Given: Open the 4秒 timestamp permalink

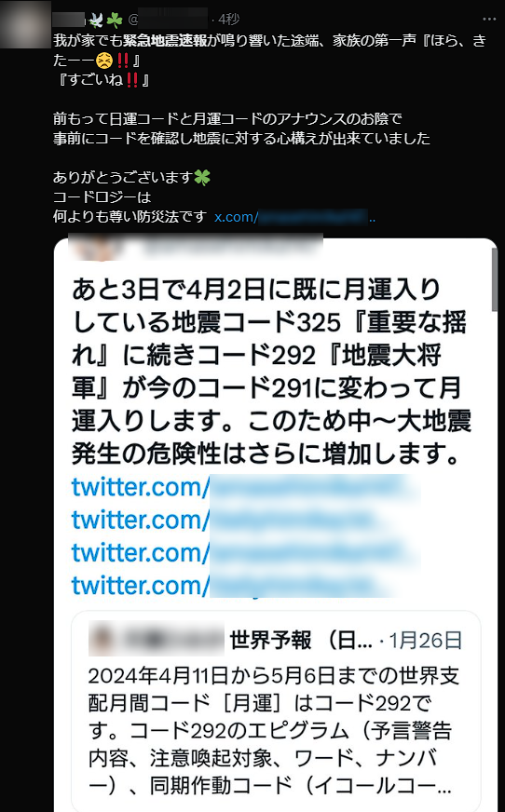Looking at the screenshot, I should (228, 20).
